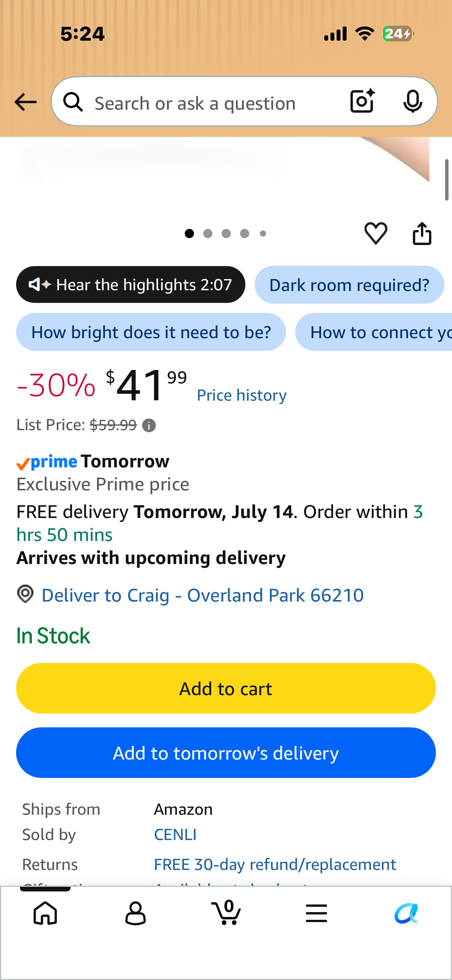
Task: Tap the microphone voice search icon
Action: (x=413, y=102)
